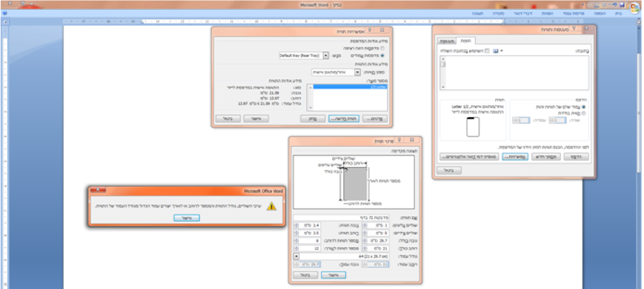Click the New Label button
Screen dimensions: 644x289
point(344,119)
